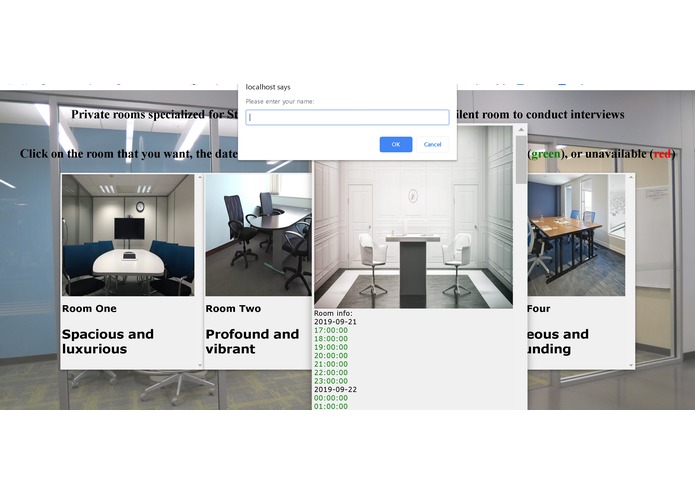This screenshot has width=695, height=494.
Task: Select the Room One photo
Action: (x=128, y=235)
